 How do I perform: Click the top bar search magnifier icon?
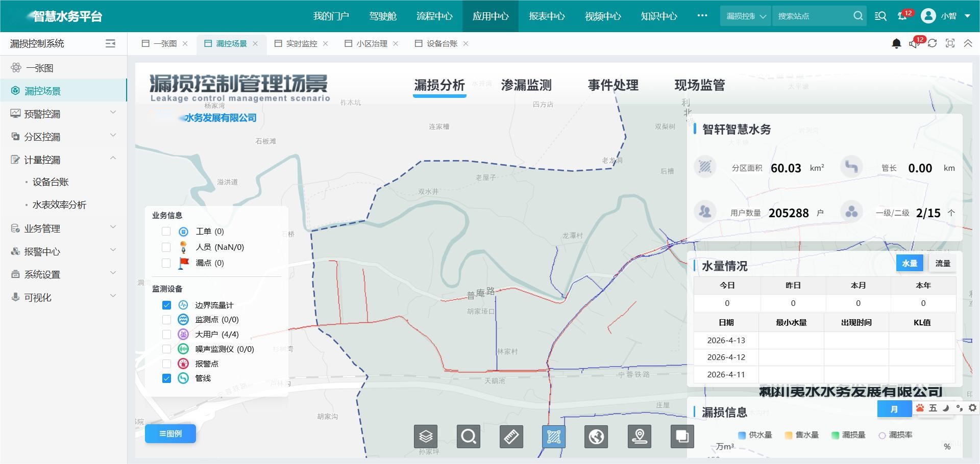point(858,16)
